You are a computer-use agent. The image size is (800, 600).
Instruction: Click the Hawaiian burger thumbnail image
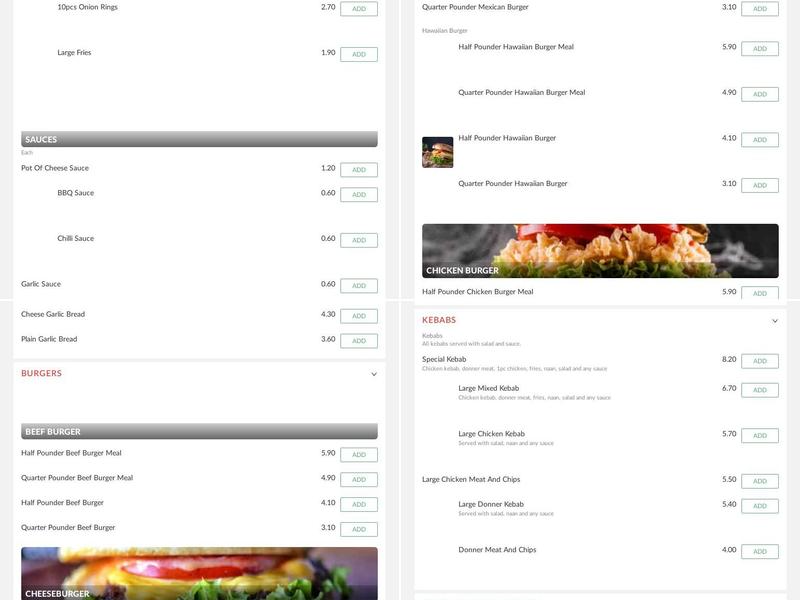point(437,152)
